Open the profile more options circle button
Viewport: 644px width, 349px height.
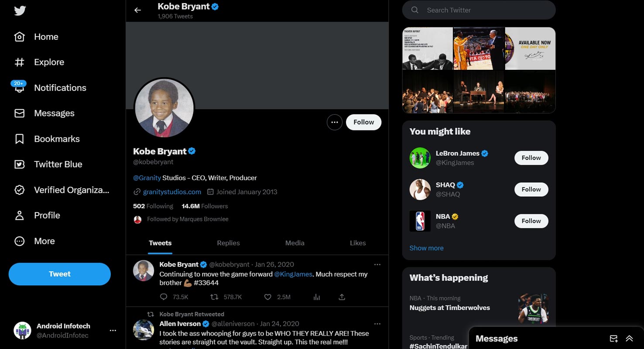(335, 122)
